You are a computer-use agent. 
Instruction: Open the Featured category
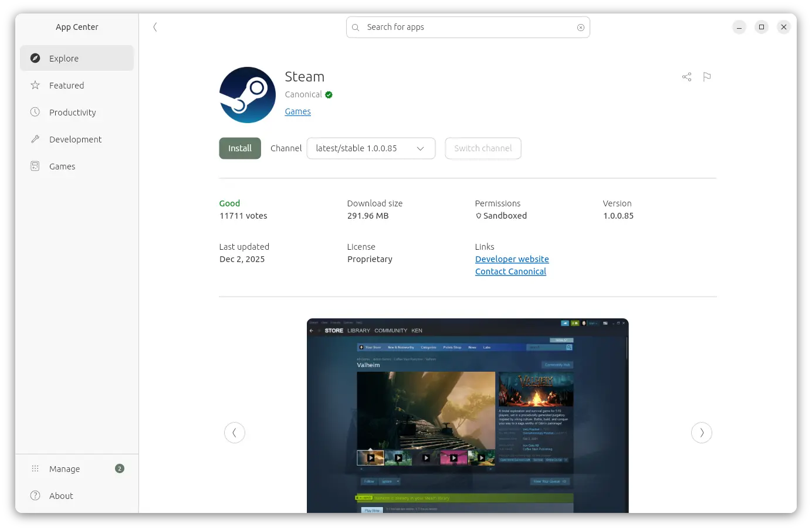77,85
